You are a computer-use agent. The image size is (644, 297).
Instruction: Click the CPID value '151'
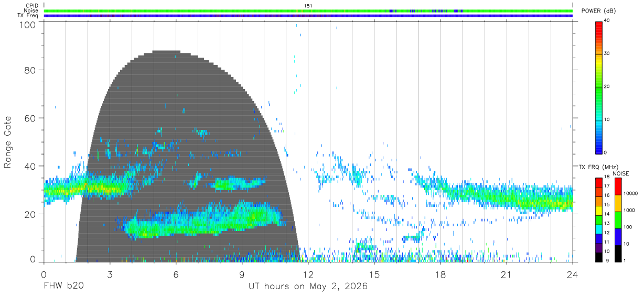pos(308,6)
